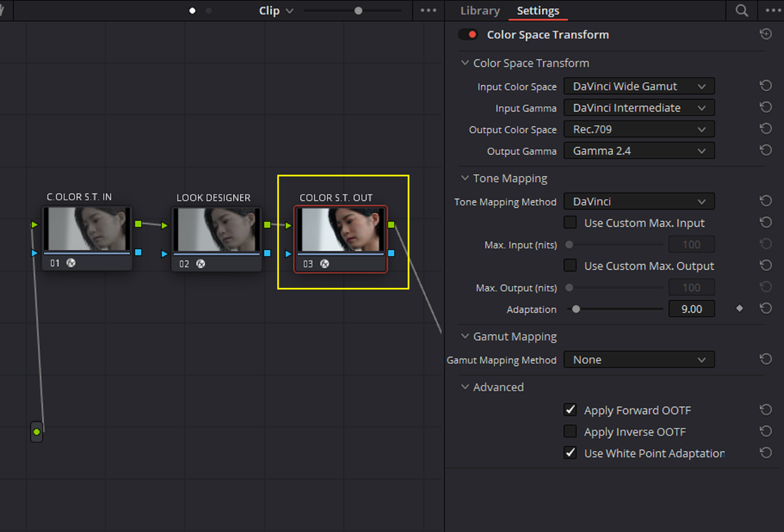Viewport: 784px width, 532px height.
Task: Reset the Apply Inverse OOTF option
Action: pos(765,432)
